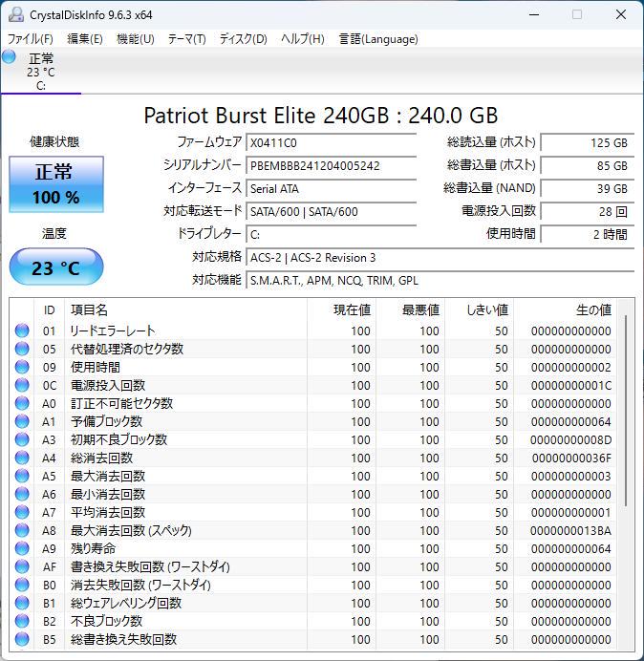Image resolution: width=644 pixels, height=661 pixels.
Task: Click status orb beside 不良ブロック数 row
Action: [22, 621]
